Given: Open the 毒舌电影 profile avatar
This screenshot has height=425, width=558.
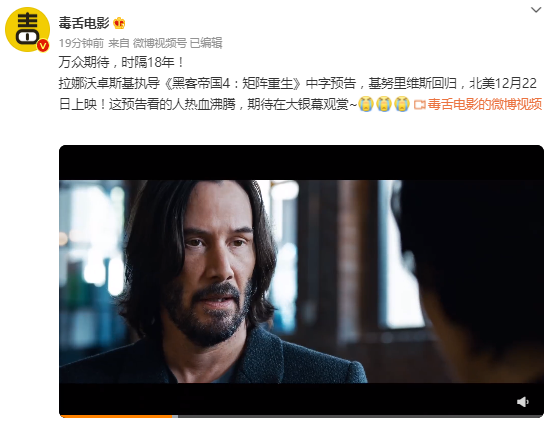Looking at the screenshot, I should tap(27, 30).
